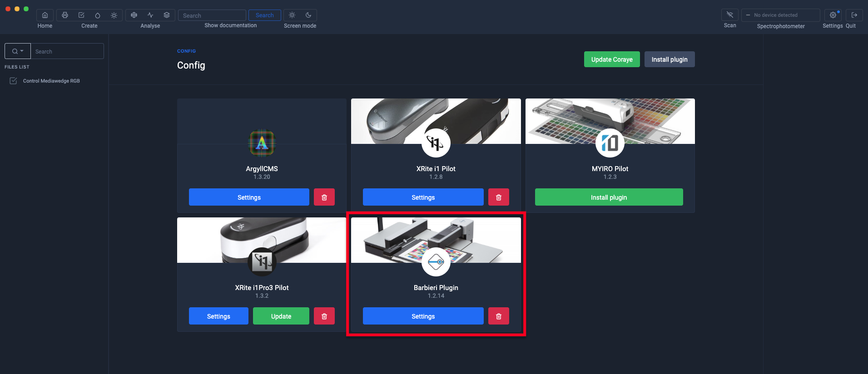868x374 pixels.
Task: Click the FILES LIST sidebar label
Action: (17, 67)
